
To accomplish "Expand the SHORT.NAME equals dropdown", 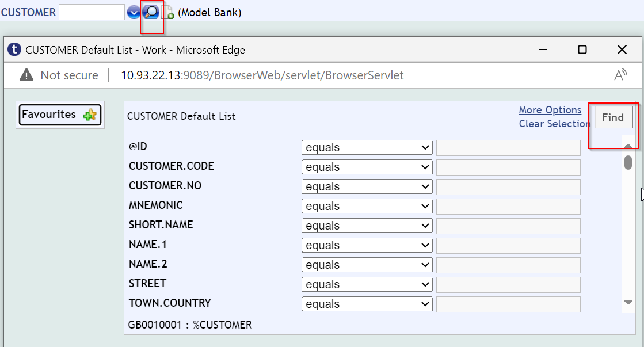I will click(x=367, y=226).
